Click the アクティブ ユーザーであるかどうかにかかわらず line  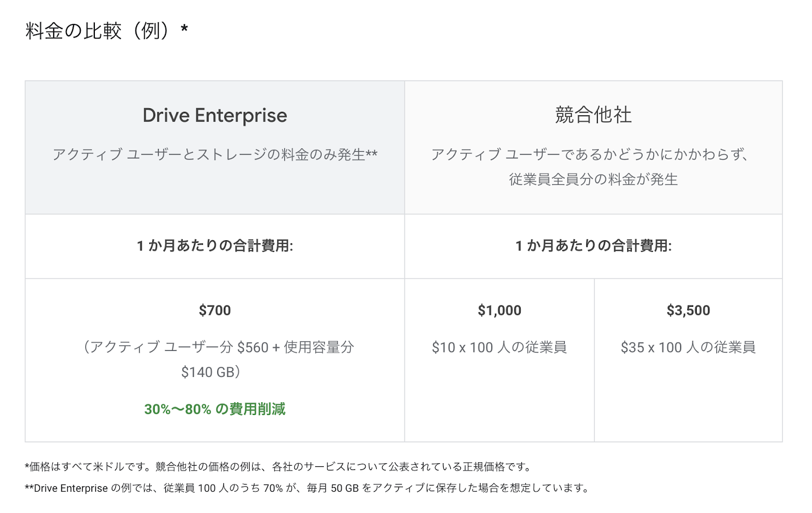[590, 154]
